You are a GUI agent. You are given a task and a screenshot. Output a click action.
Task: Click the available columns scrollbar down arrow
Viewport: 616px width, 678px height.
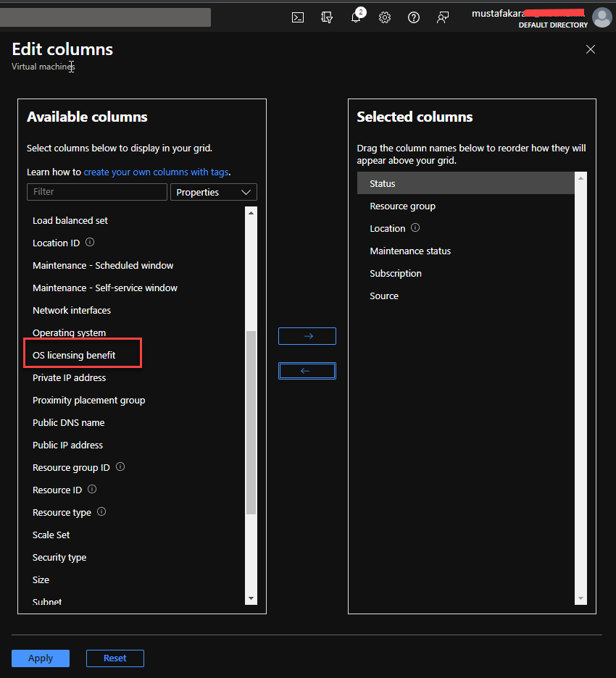[251, 598]
